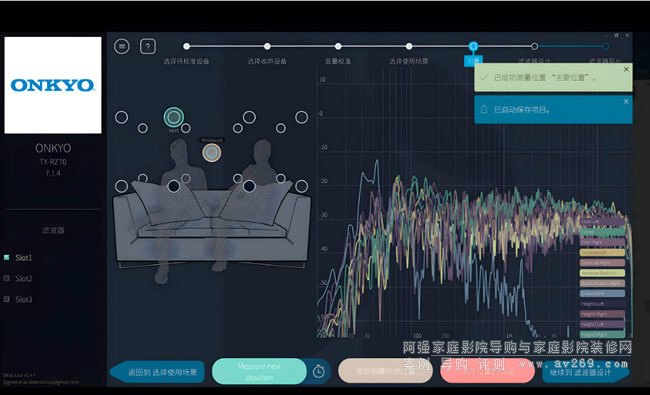Click the Measure next position button
Screen dimensions: 650x395
click(x=259, y=371)
